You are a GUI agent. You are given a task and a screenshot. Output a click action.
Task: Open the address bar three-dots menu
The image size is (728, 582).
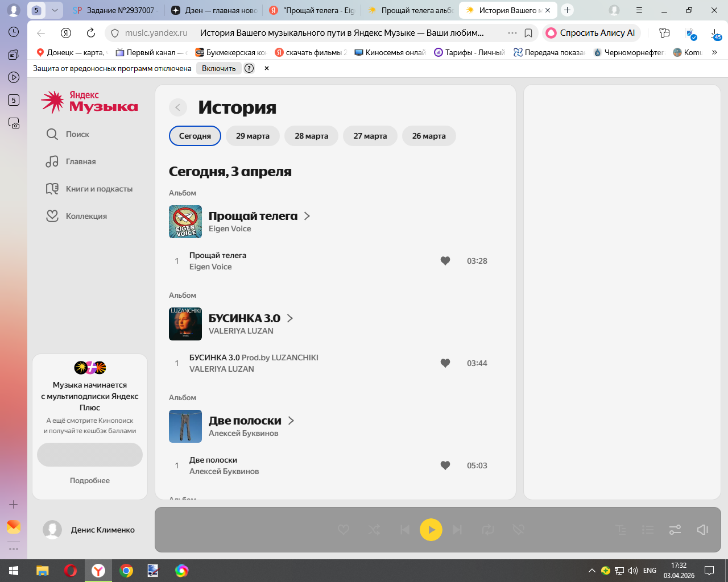[x=512, y=33]
